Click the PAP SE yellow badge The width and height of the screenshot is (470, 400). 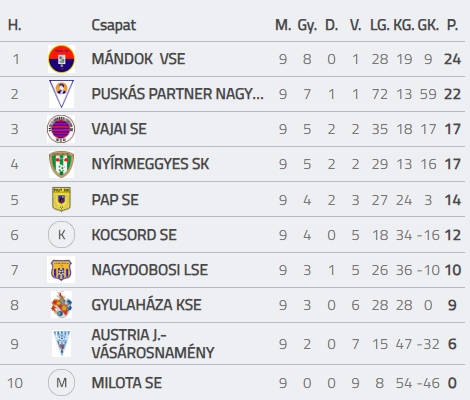61,199
